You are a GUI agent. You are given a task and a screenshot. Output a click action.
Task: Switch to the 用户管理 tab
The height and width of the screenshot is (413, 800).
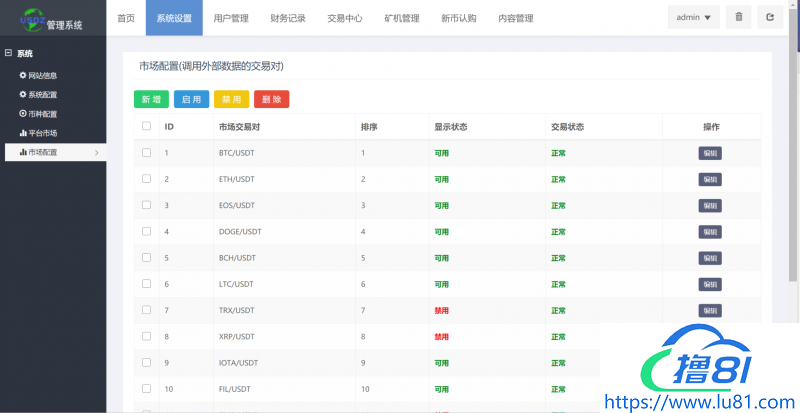click(x=230, y=18)
